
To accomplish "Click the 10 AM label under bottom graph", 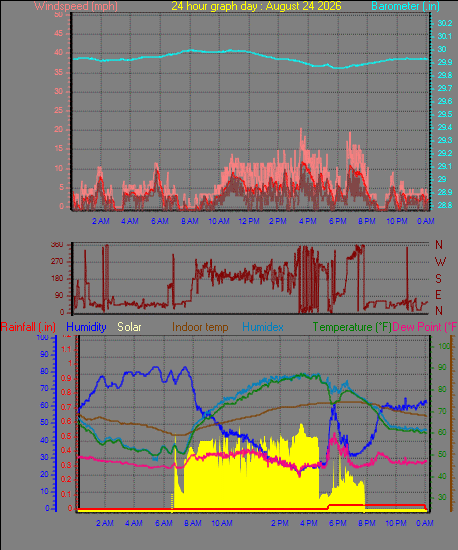I will [222, 523].
